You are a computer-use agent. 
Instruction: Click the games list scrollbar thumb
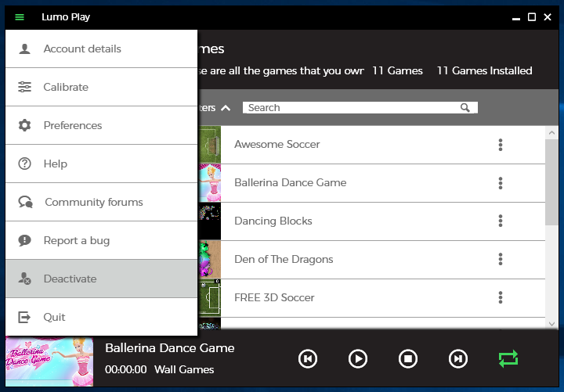click(551, 182)
